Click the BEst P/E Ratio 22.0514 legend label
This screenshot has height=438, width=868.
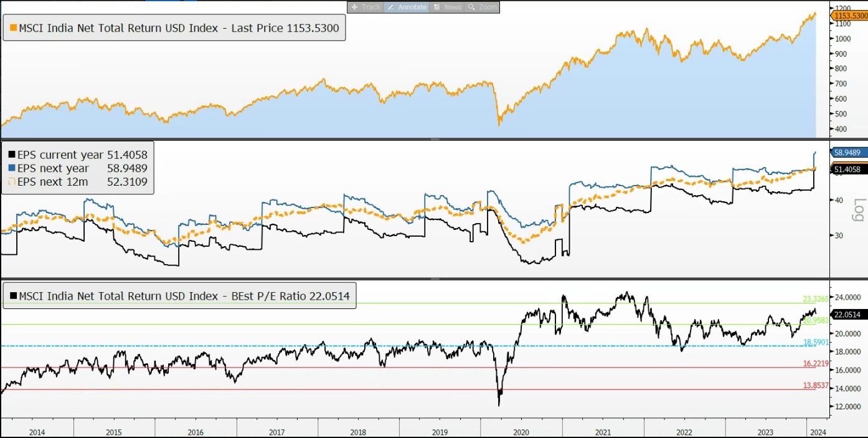(x=186, y=297)
